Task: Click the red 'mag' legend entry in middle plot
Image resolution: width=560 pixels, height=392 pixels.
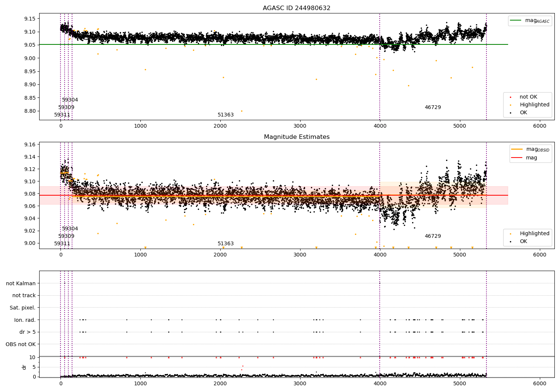Action: (x=524, y=158)
